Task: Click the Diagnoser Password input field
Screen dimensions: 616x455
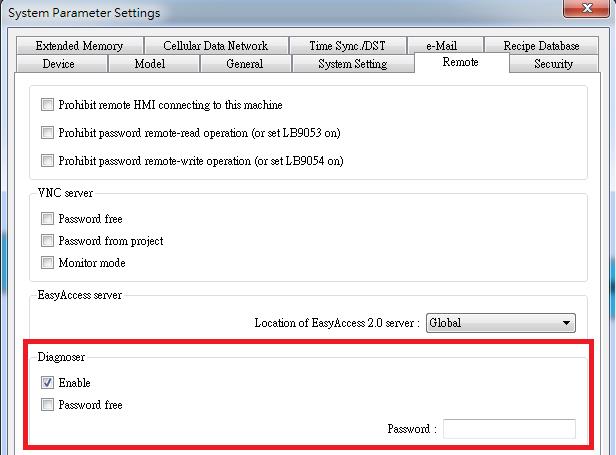Action: 509,429
